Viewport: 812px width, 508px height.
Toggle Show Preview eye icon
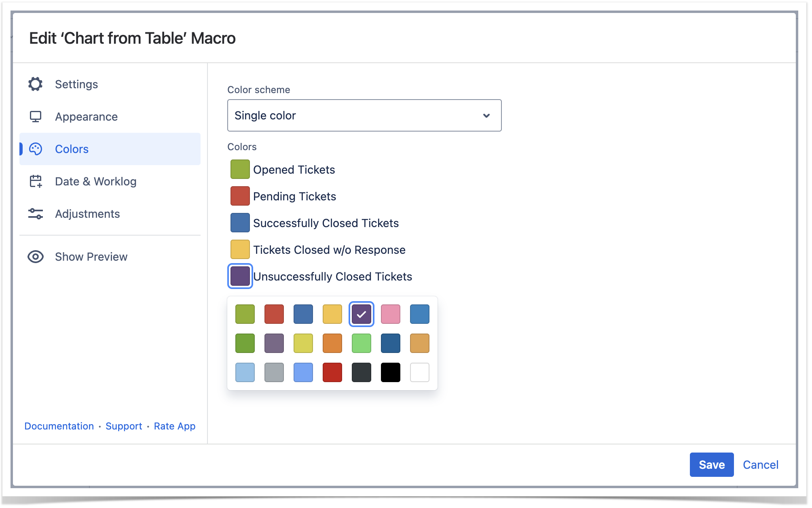(x=36, y=257)
